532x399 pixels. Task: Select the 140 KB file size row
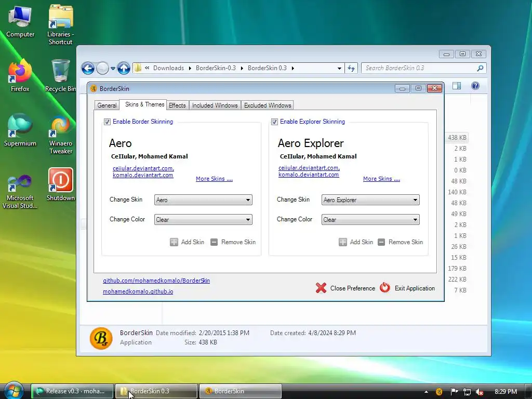pyautogui.click(x=457, y=192)
